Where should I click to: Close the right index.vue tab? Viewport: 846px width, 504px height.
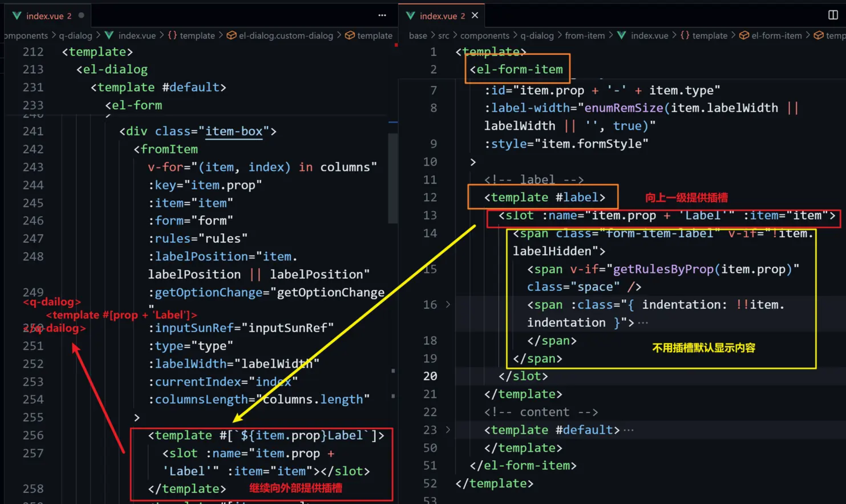[475, 15]
